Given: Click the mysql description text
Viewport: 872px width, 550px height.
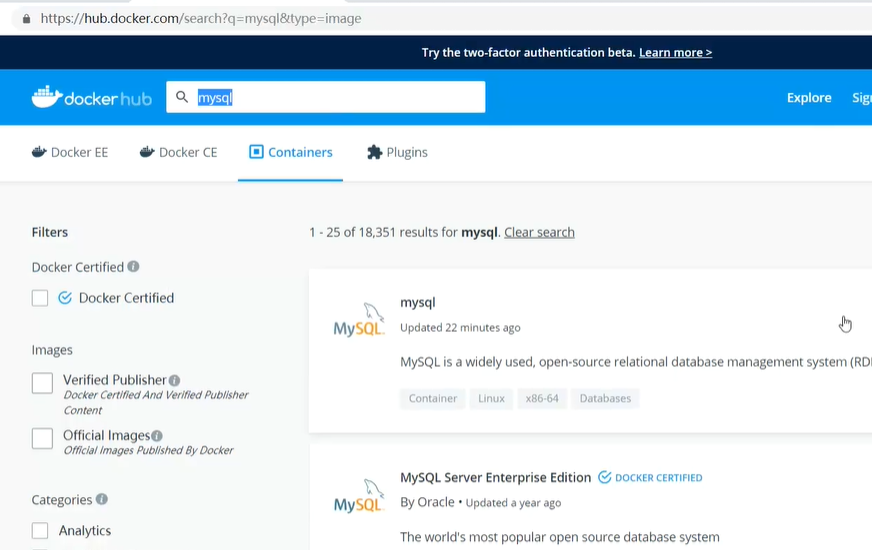Looking at the screenshot, I should tap(636, 362).
